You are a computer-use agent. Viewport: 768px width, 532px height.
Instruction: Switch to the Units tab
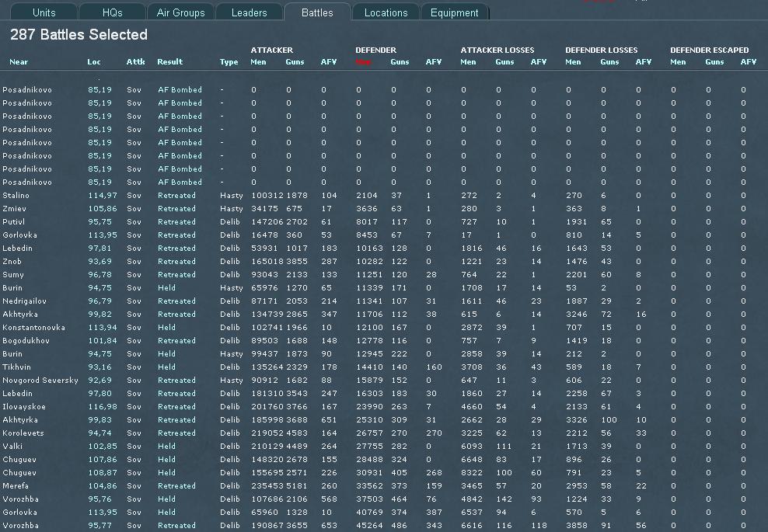click(x=44, y=12)
